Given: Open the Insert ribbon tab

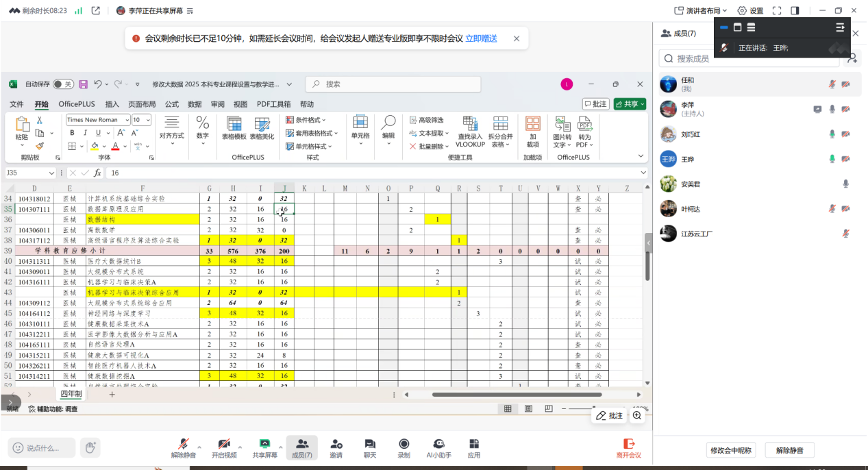Looking at the screenshot, I should point(112,104).
